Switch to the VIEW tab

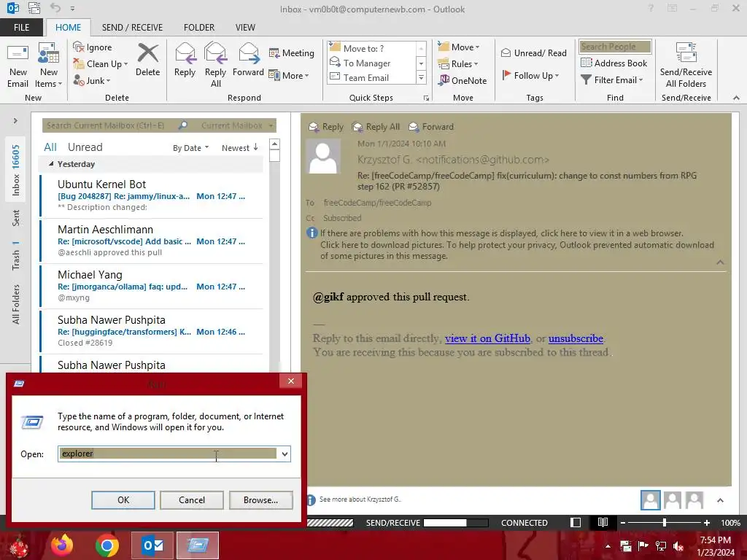(x=245, y=27)
